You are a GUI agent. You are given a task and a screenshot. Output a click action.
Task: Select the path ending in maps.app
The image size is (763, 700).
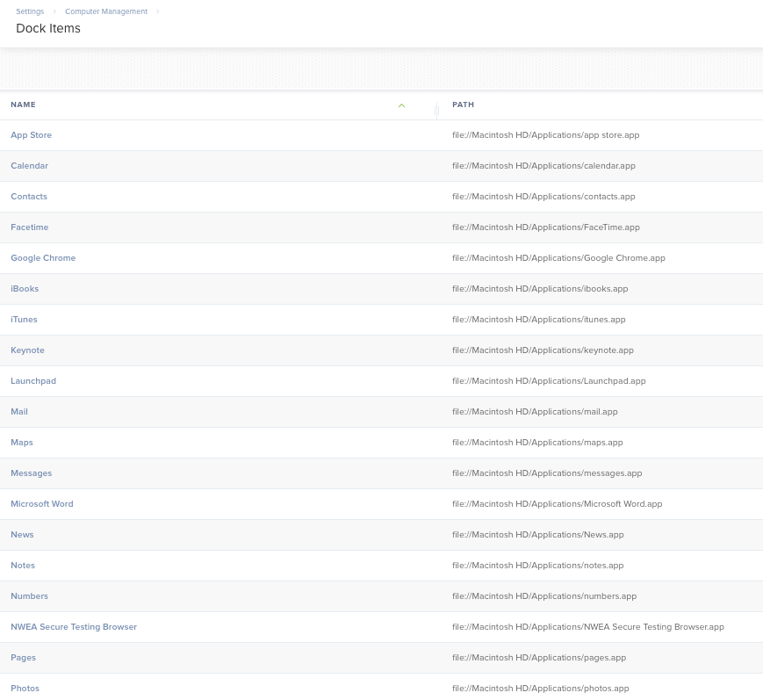(x=537, y=443)
